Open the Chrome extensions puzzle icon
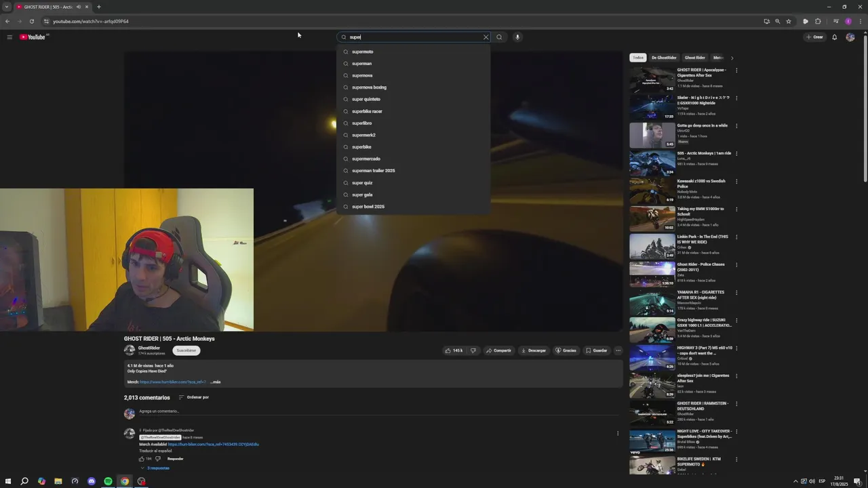868x488 pixels. (818, 21)
